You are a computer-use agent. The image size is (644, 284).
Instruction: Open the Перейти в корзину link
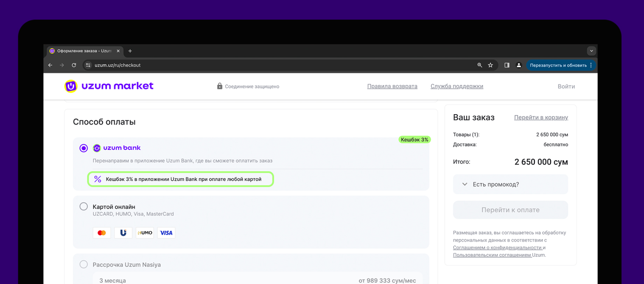(541, 117)
